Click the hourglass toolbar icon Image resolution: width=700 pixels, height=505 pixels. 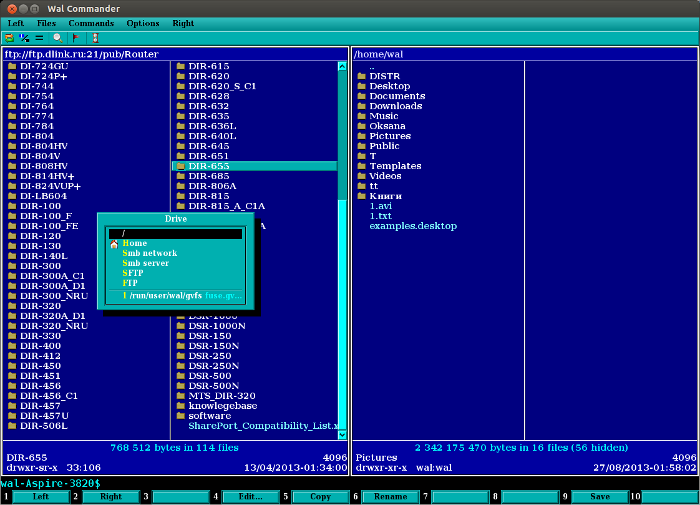(x=95, y=37)
